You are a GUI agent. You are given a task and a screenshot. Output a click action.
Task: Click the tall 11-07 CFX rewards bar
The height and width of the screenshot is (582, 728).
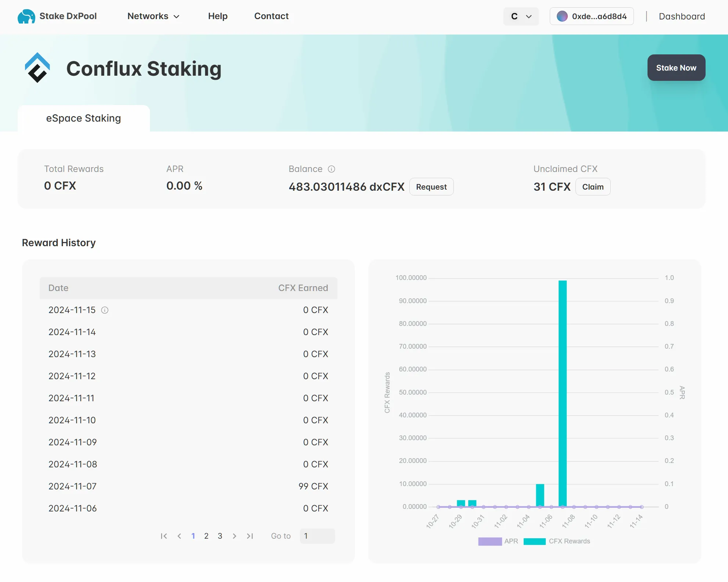tap(562, 393)
